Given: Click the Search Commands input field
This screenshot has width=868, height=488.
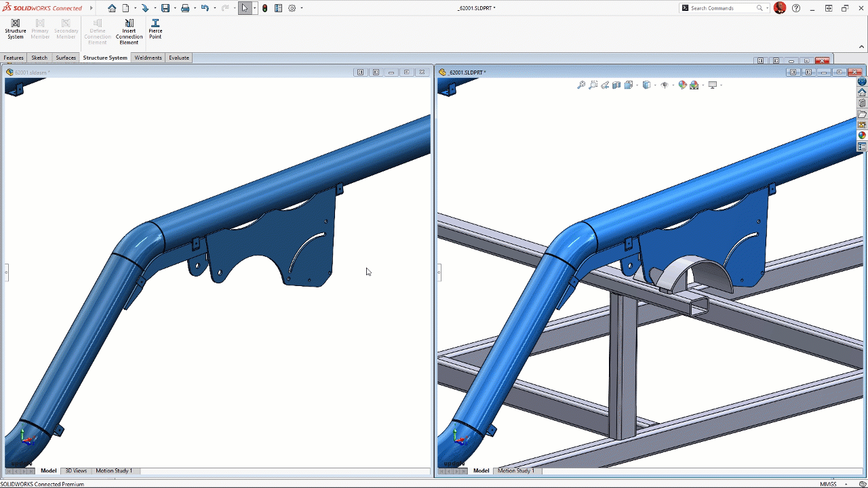Looking at the screenshot, I should pyautogui.click(x=722, y=8).
